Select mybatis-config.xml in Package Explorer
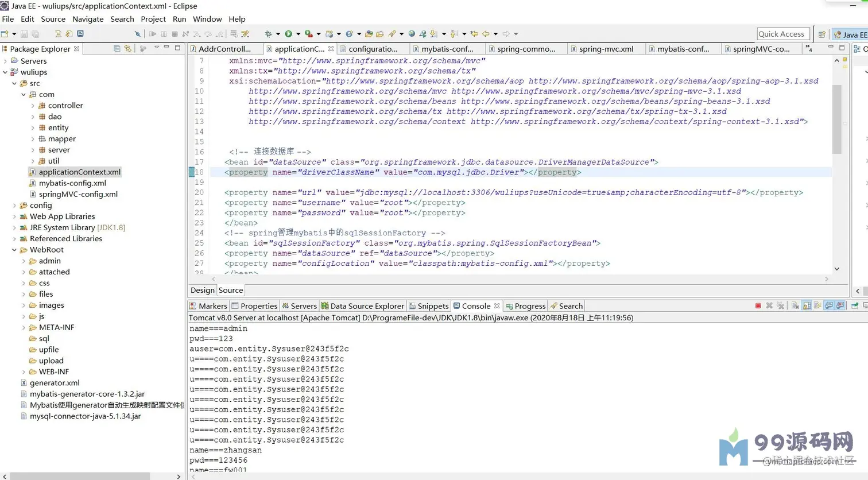Screen dimensions: 868x480 (x=72, y=183)
